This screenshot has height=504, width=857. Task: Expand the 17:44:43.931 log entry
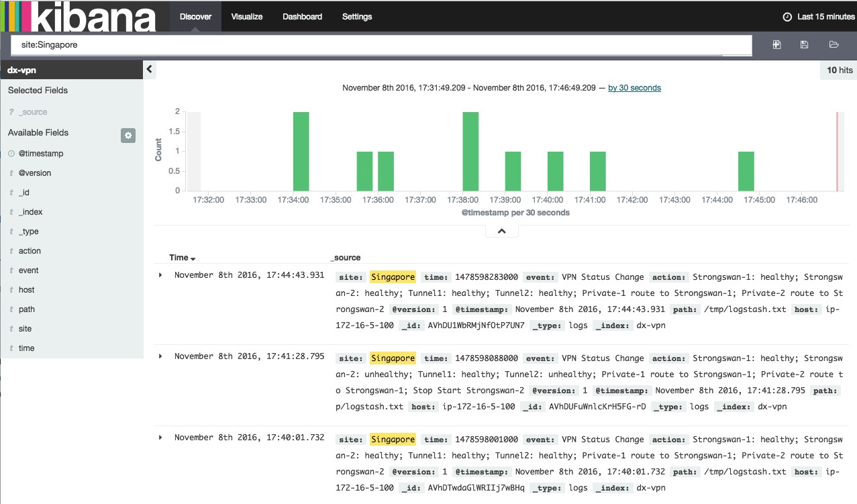[160, 275]
